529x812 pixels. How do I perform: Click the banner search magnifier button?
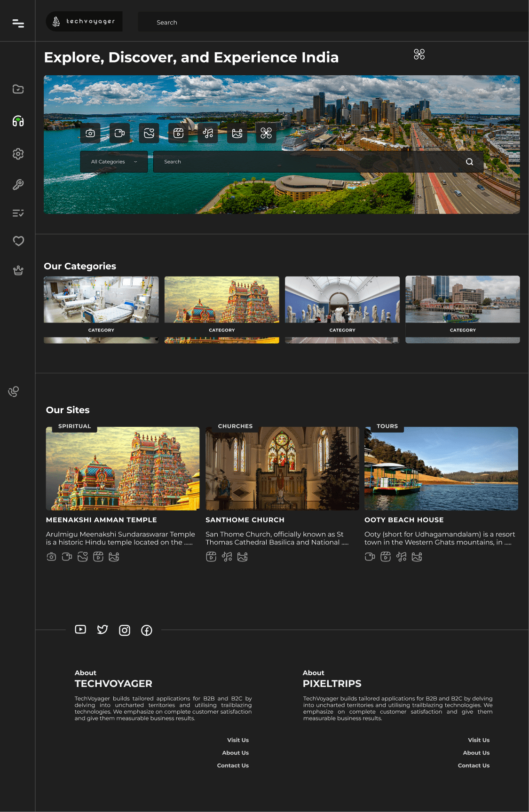469,162
